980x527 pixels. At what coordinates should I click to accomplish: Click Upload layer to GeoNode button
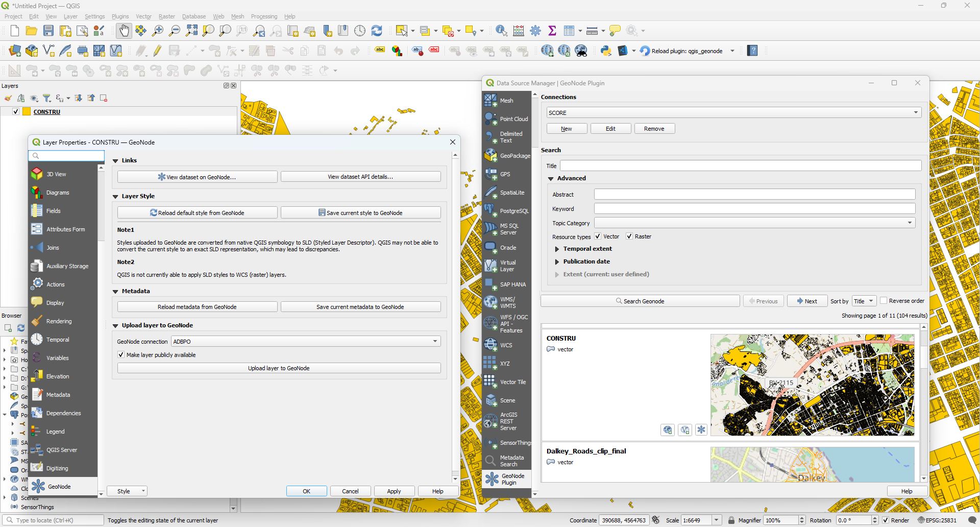click(x=279, y=368)
